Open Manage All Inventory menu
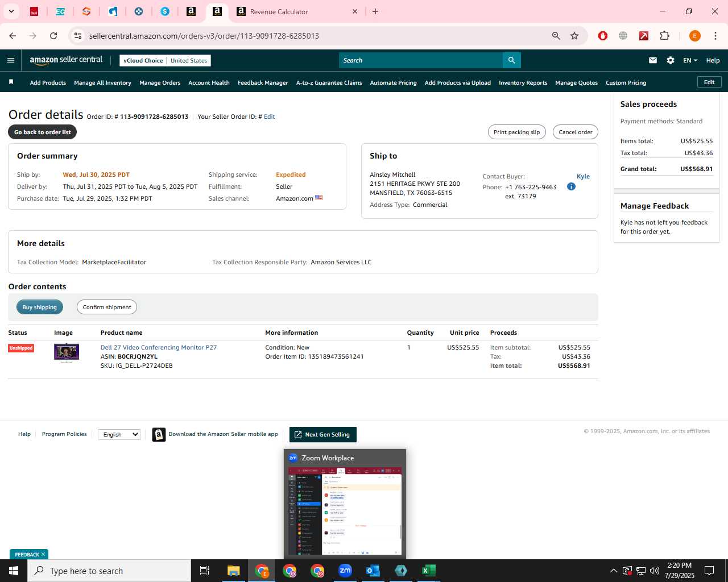The width and height of the screenshot is (728, 582). [x=102, y=82]
